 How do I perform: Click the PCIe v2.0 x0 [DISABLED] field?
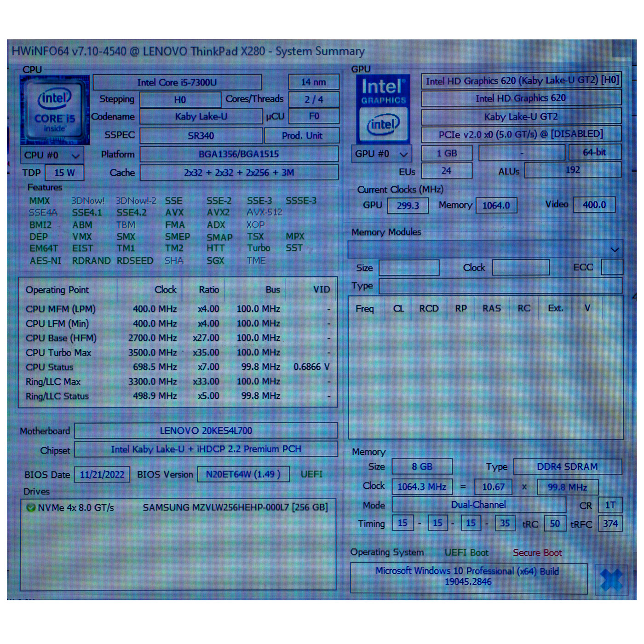coord(522,134)
